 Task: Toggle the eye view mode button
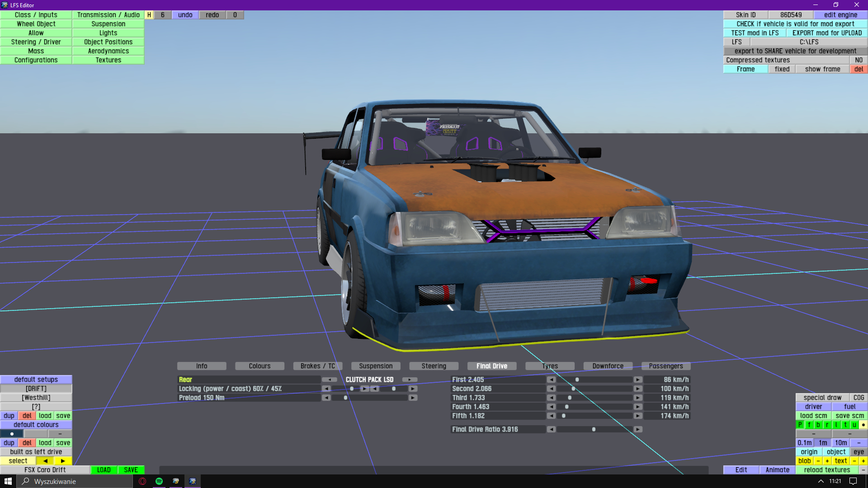[859, 452]
